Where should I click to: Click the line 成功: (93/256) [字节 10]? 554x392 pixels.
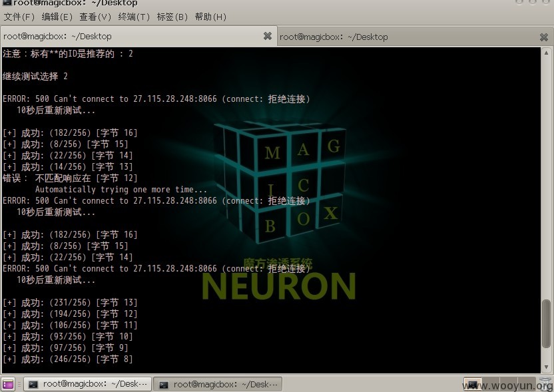[x=68, y=337]
